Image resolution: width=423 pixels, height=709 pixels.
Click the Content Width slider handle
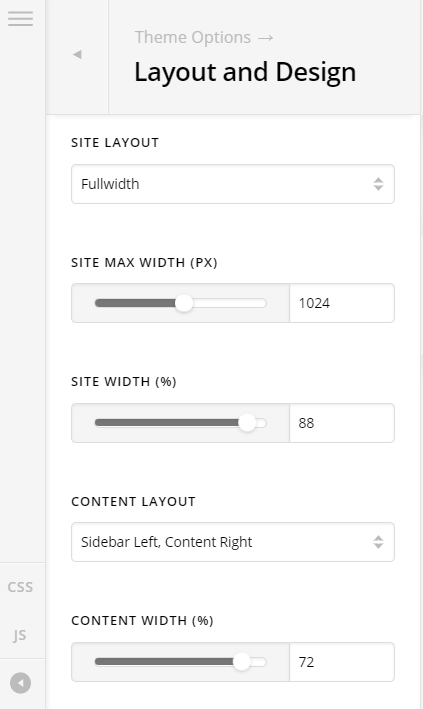click(242, 662)
